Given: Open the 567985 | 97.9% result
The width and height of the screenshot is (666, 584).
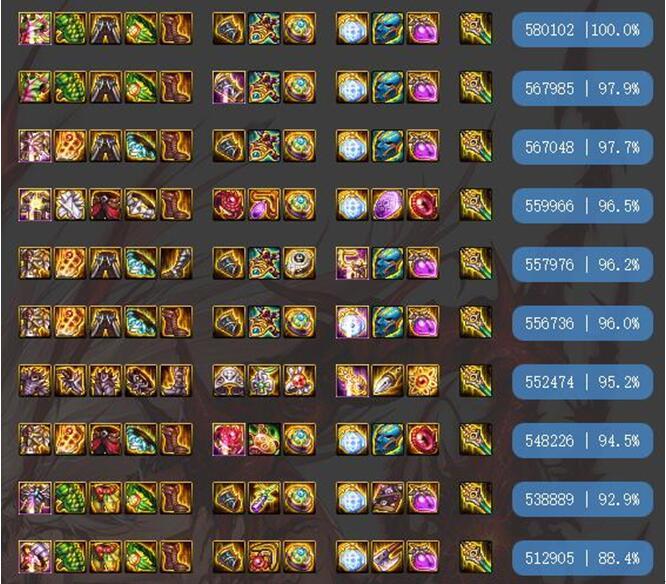Looking at the screenshot, I should (x=582, y=88).
